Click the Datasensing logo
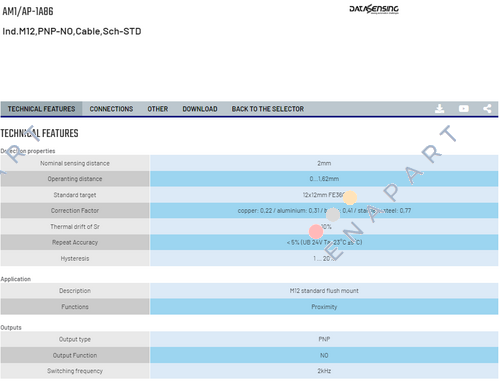Image resolution: width=500 pixels, height=382 pixels. [374, 9]
